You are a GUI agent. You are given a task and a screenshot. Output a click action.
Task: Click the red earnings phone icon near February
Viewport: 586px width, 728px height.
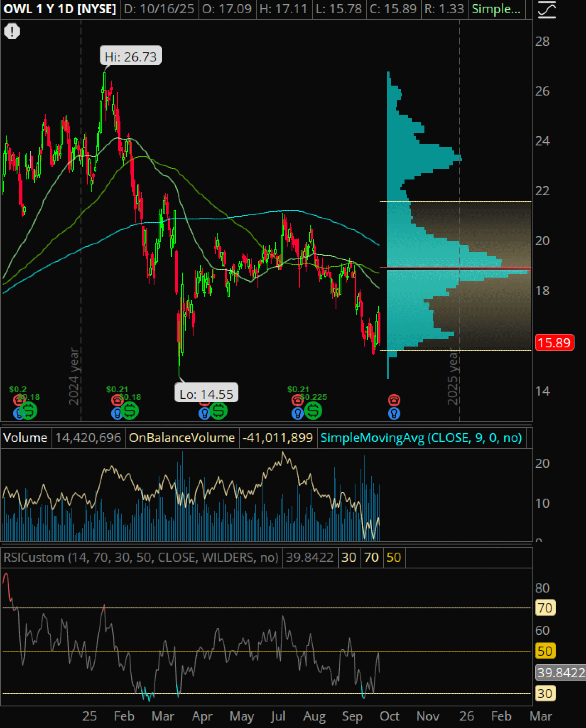point(117,400)
